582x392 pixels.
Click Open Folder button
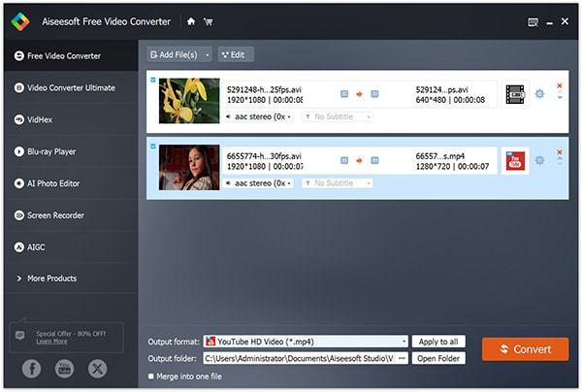click(x=438, y=358)
